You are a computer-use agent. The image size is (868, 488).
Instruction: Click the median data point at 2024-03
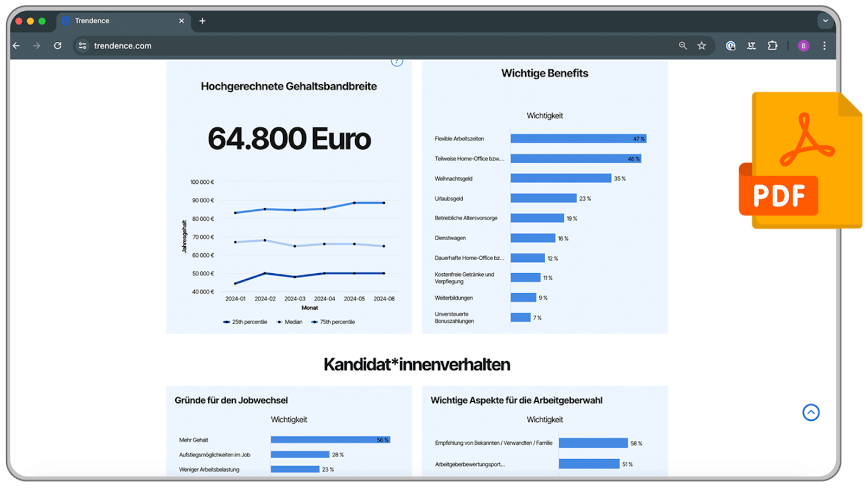coord(295,246)
